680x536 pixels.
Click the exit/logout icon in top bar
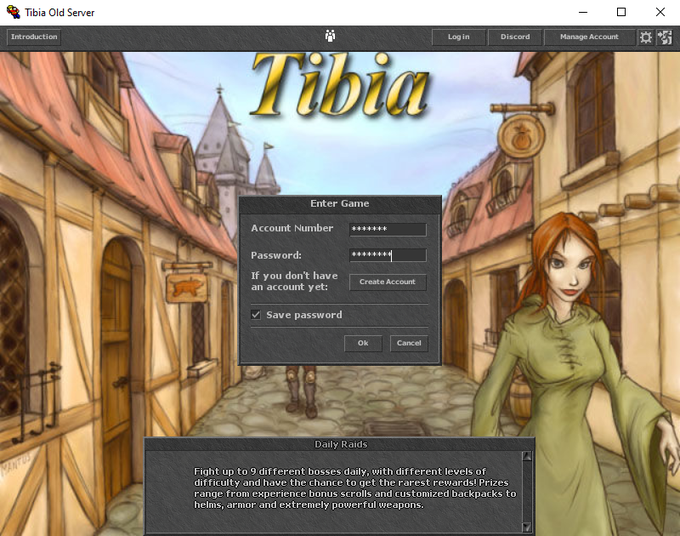(664, 37)
